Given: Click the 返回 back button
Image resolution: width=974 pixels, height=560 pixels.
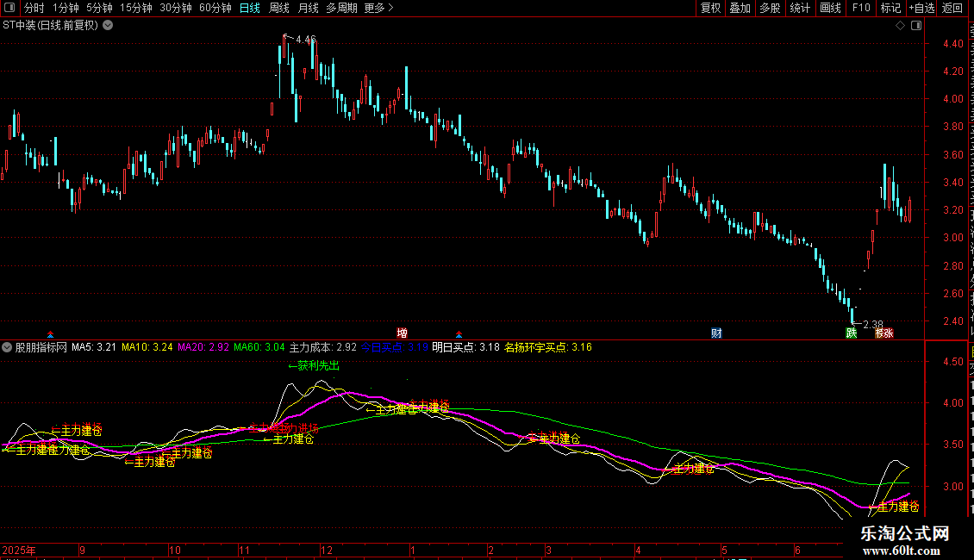Looking at the screenshot, I should (952, 8).
